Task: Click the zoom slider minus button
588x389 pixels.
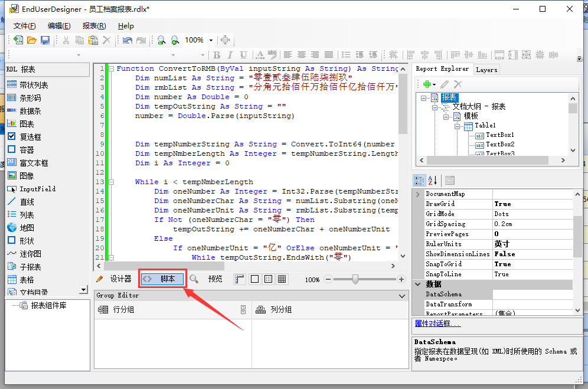Action: click(328, 279)
